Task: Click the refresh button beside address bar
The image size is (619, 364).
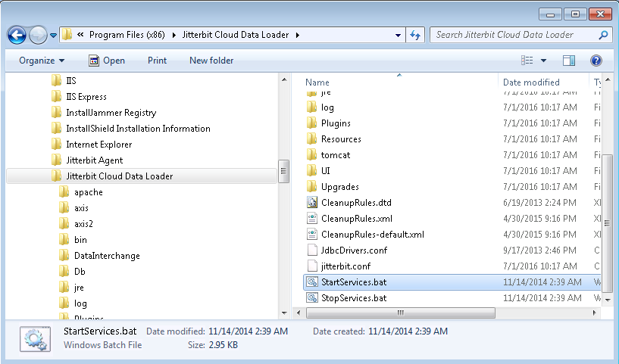Action: tap(415, 35)
